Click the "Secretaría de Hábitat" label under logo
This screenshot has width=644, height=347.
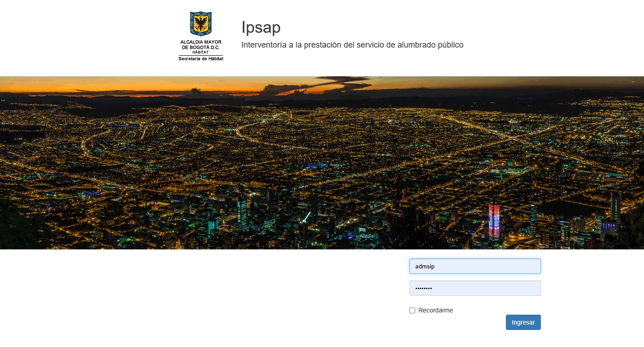200,59
